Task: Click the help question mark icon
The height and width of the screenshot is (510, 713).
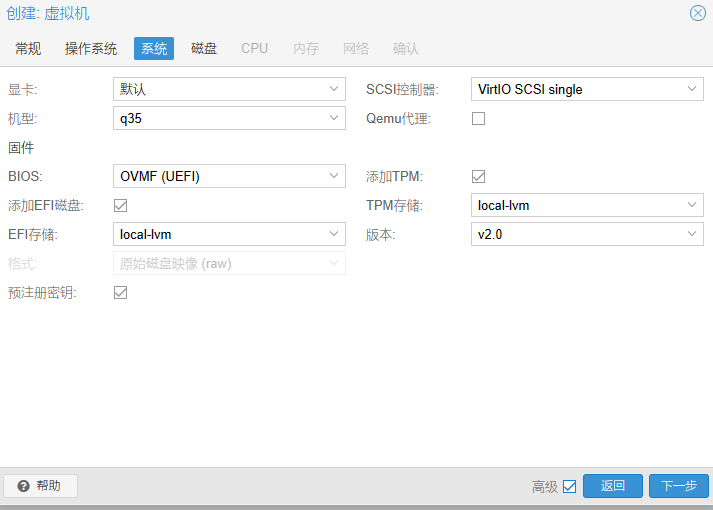Action: (23, 486)
